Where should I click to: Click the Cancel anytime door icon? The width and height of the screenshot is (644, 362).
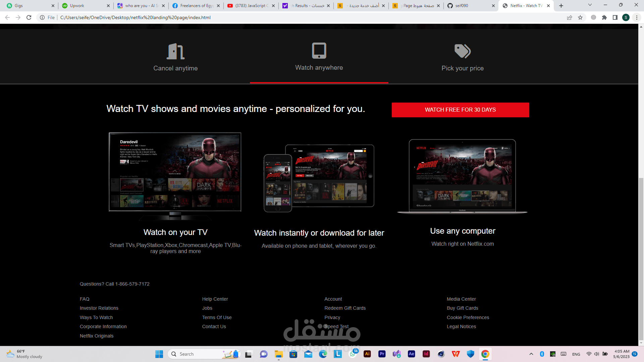[x=175, y=51]
